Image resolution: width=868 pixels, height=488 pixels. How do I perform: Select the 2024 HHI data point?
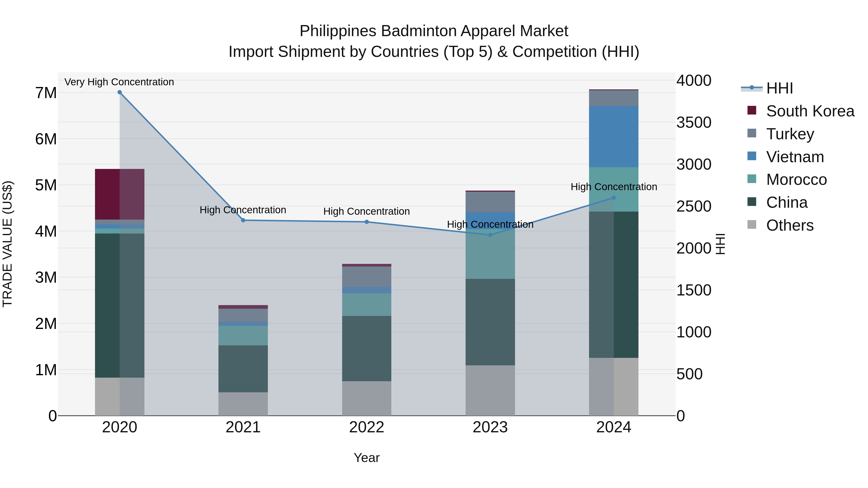(614, 198)
